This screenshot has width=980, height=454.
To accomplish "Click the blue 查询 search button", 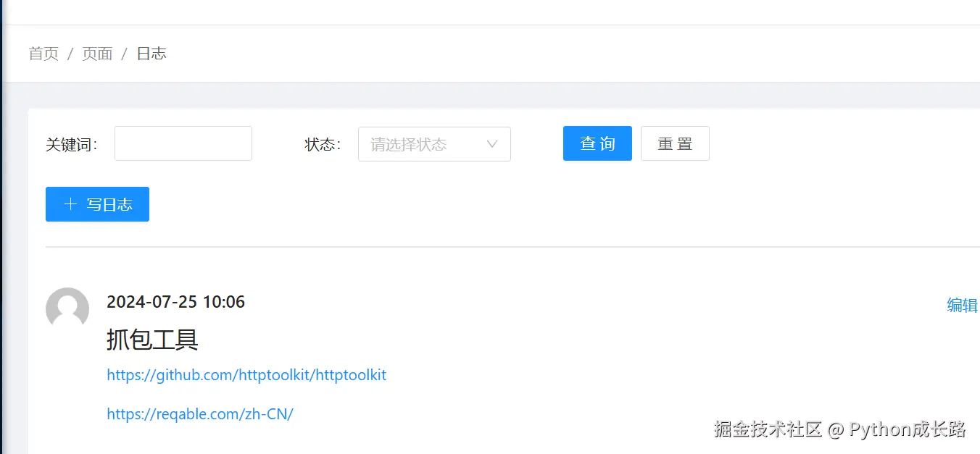I will (597, 143).
